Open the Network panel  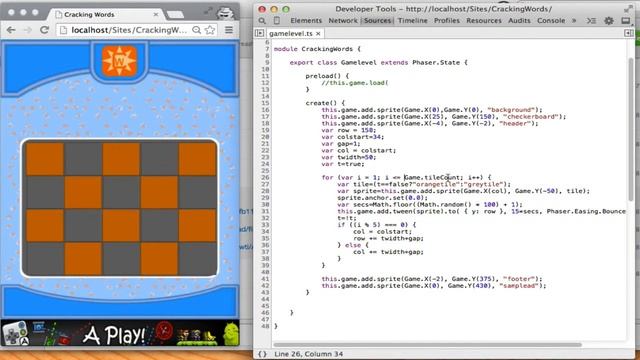click(343, 20)
